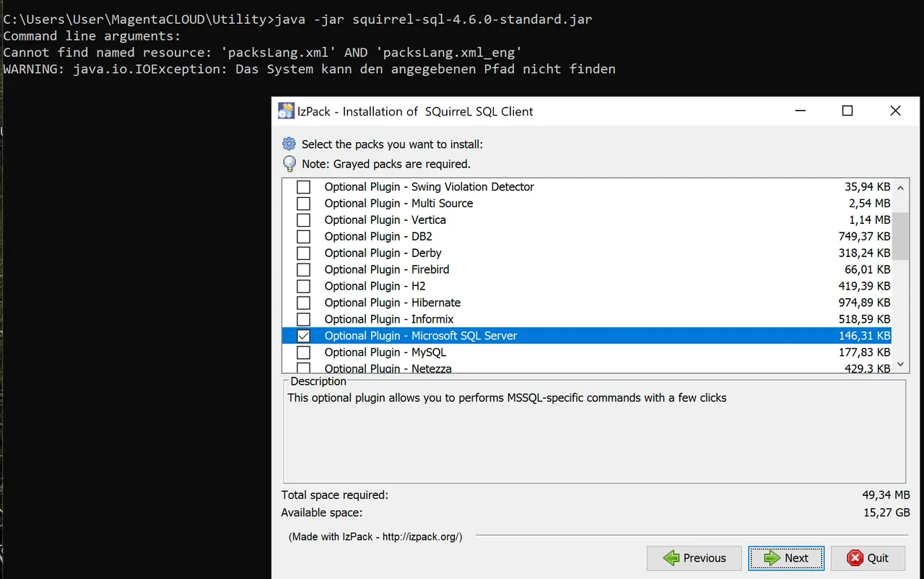
Task: Continue with the Next button
Action: pos(786,558)
